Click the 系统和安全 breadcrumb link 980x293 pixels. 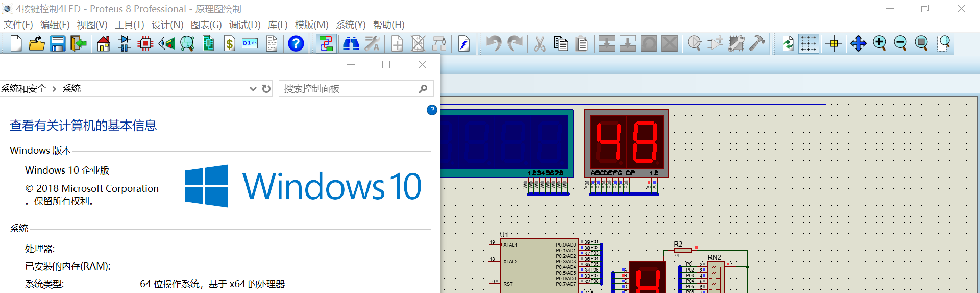coord(23,89)
